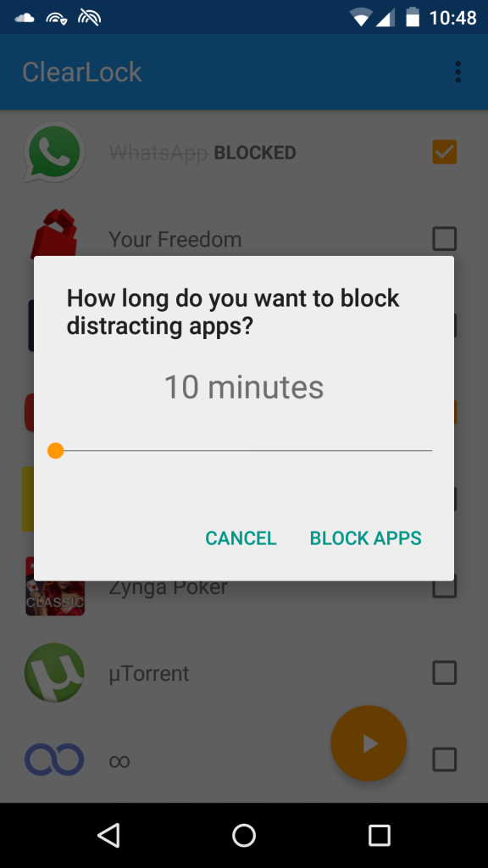Open the three-dot overflow menu
This screenshot has width=488, height=868.
(457, 73)
